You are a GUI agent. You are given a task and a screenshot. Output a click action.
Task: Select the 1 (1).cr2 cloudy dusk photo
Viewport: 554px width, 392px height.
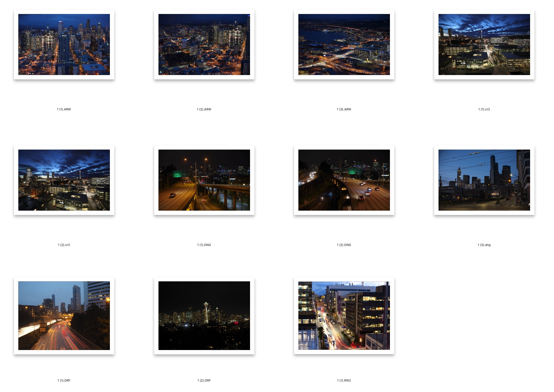pyautogui.click(x=484, y=45)
